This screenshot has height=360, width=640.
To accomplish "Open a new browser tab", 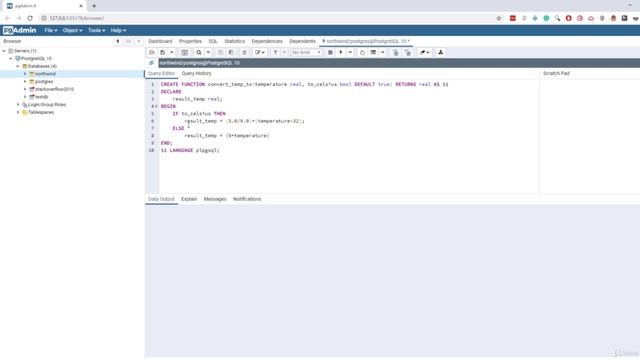I will tap(94, 6).
